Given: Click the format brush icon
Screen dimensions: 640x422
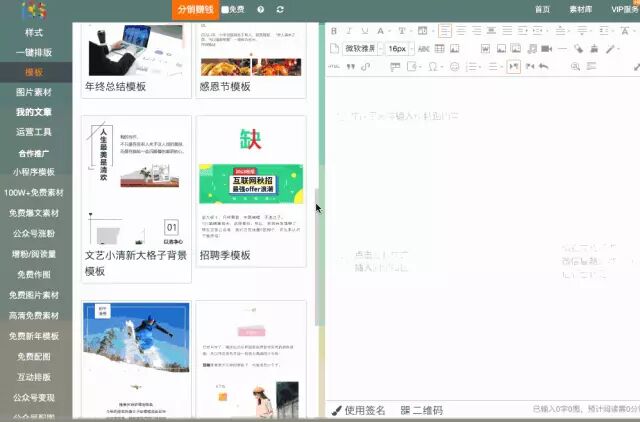Looking at the screenshot, I should coord(594,49).
